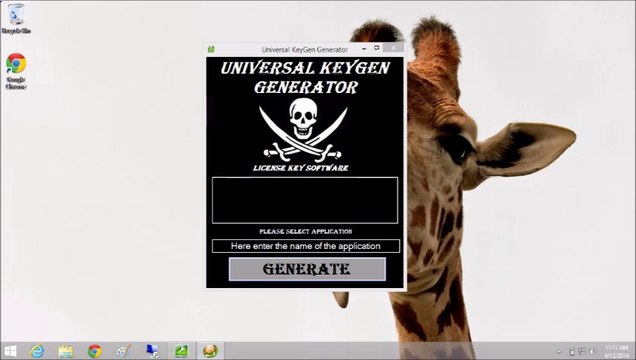Click the 'LICENSE KEY SOFTWARE' caption
Screen dimensions: 636x360
(301, 168)
